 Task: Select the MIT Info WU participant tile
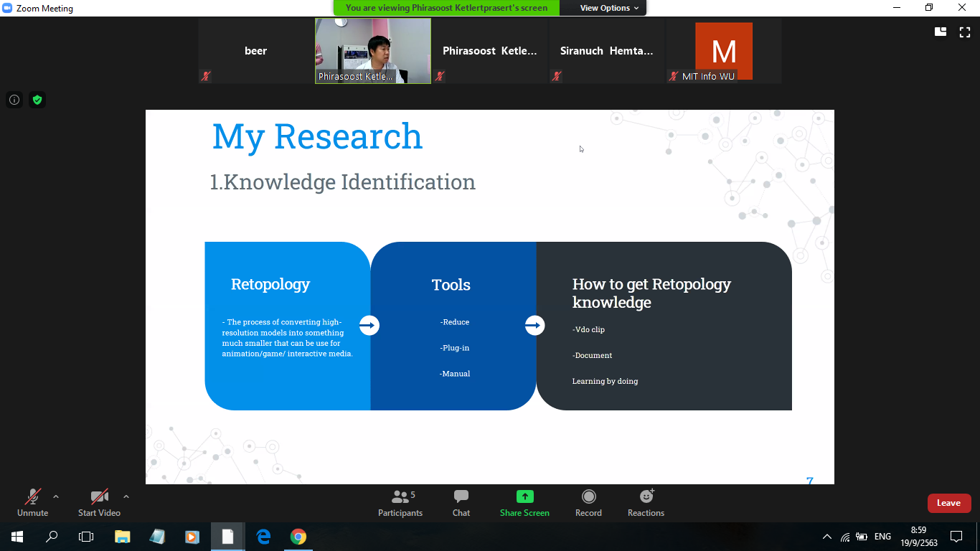point(723,51)
